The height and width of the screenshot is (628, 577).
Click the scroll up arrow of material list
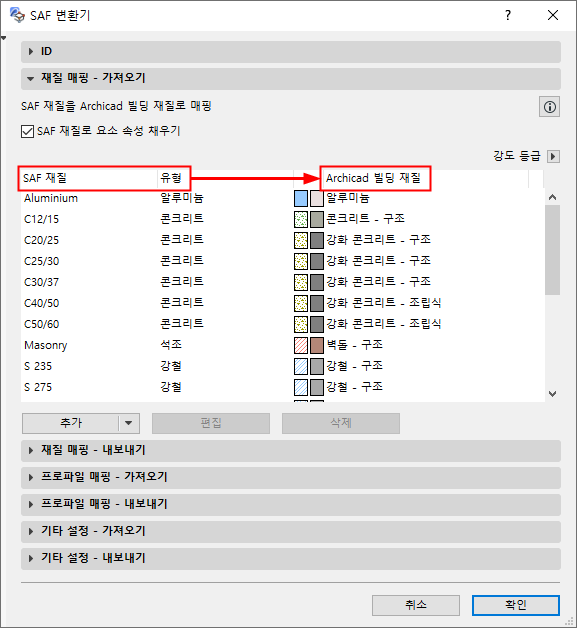click(553, 197)
